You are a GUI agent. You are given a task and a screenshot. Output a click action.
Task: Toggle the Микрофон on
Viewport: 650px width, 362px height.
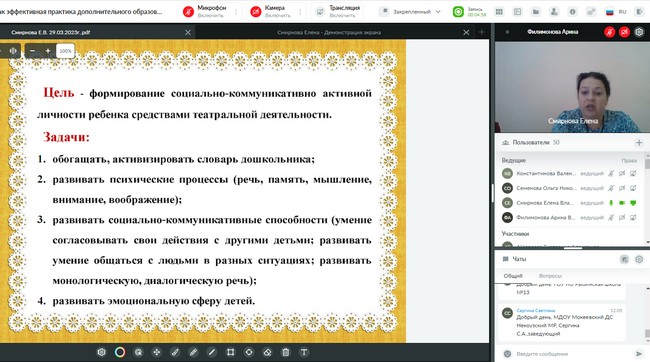(188, 12)
